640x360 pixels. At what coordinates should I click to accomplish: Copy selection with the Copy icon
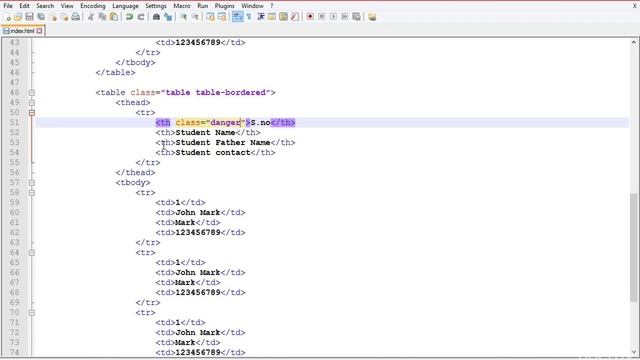coord(102,17)
